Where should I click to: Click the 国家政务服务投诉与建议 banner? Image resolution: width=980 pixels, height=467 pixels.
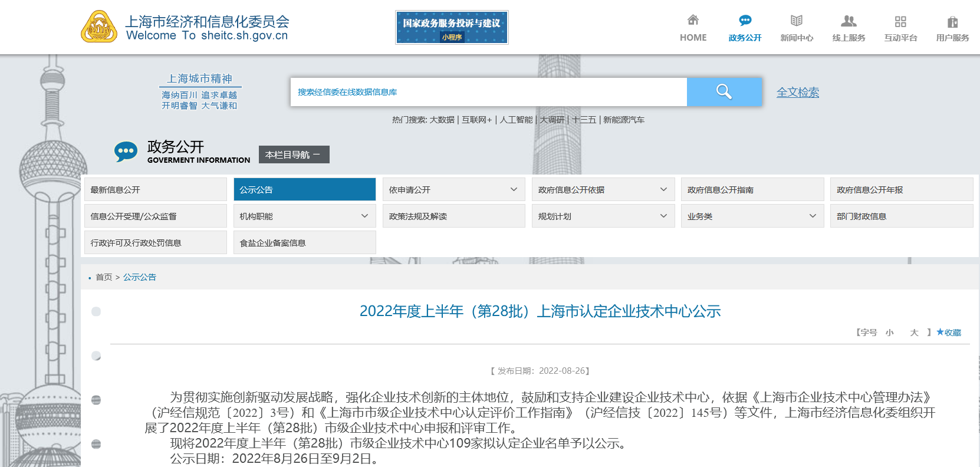coord(452,27)
